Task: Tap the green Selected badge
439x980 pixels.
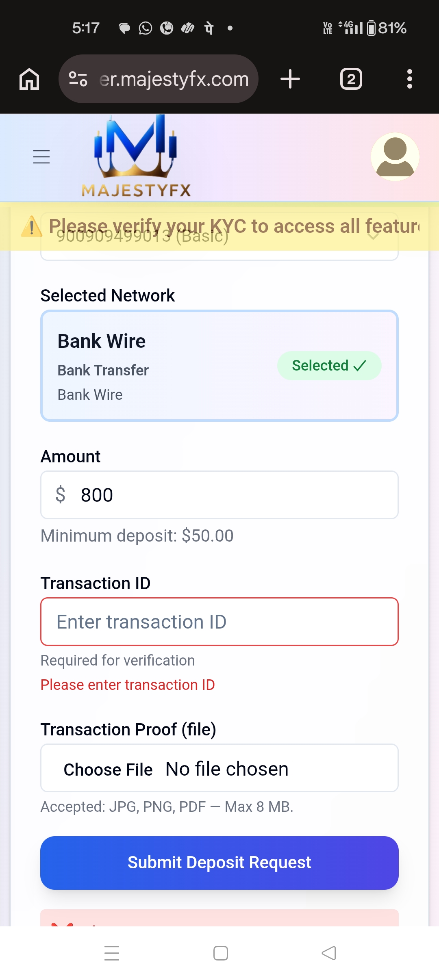Action: [x=329, y=366]
